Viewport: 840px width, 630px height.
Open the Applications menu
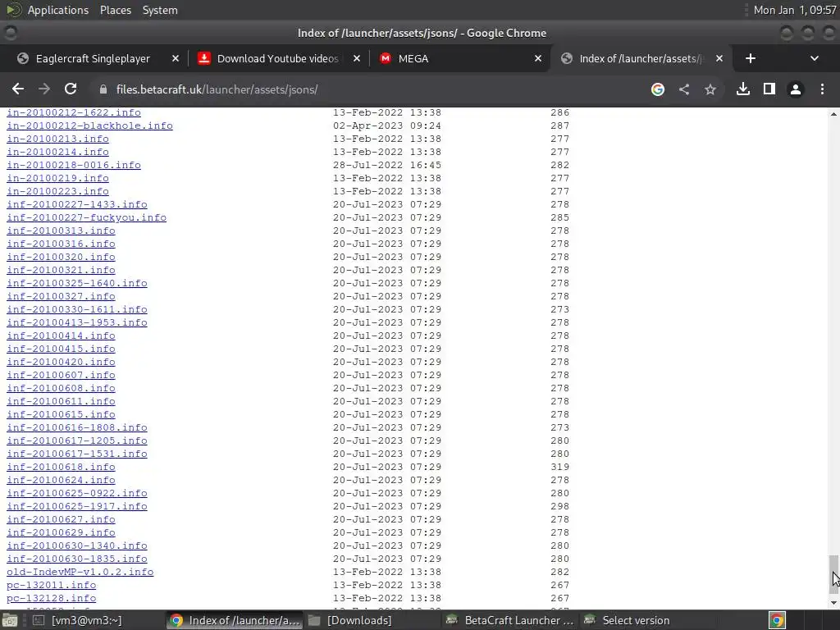point(58,10)
